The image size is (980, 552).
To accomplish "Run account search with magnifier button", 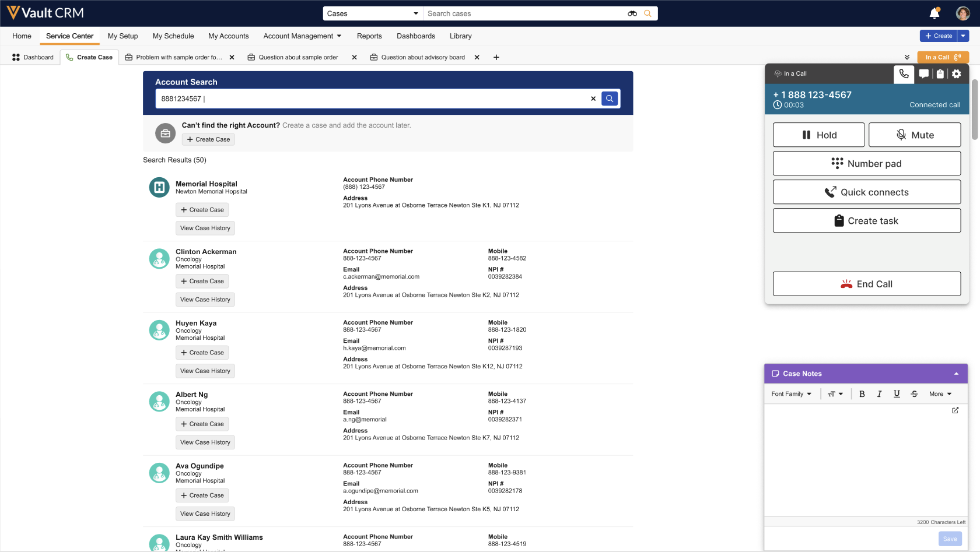I will pyautogui.click(x=610, y=99).
